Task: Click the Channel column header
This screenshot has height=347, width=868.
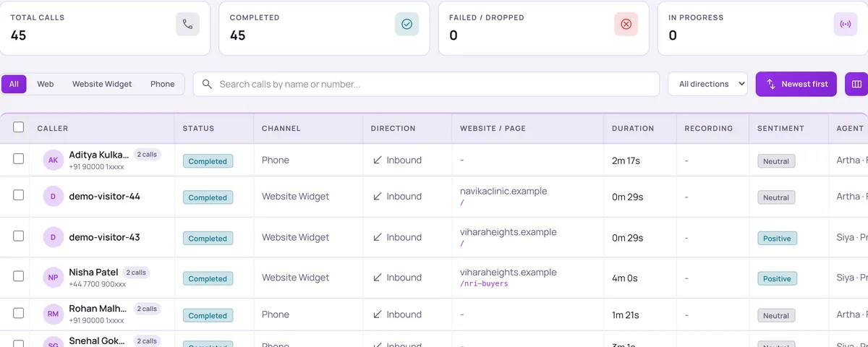Action: pyautogui.click(x=281, y=128)
